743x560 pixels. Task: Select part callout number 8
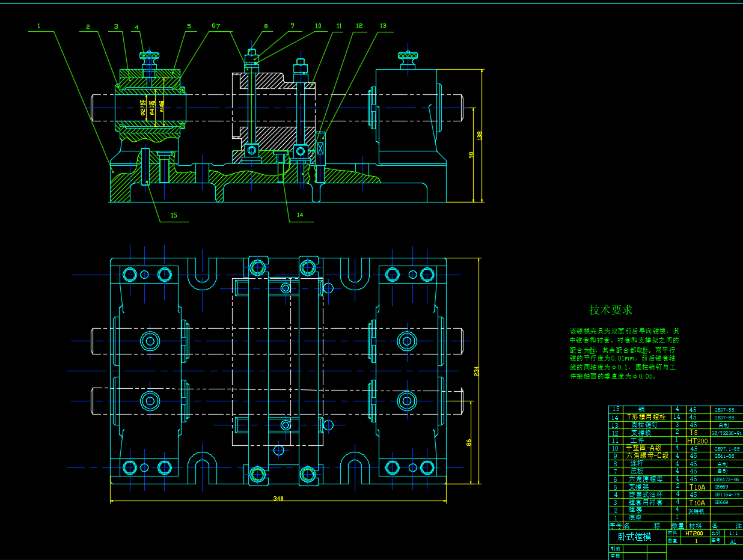tap(265, 26)
